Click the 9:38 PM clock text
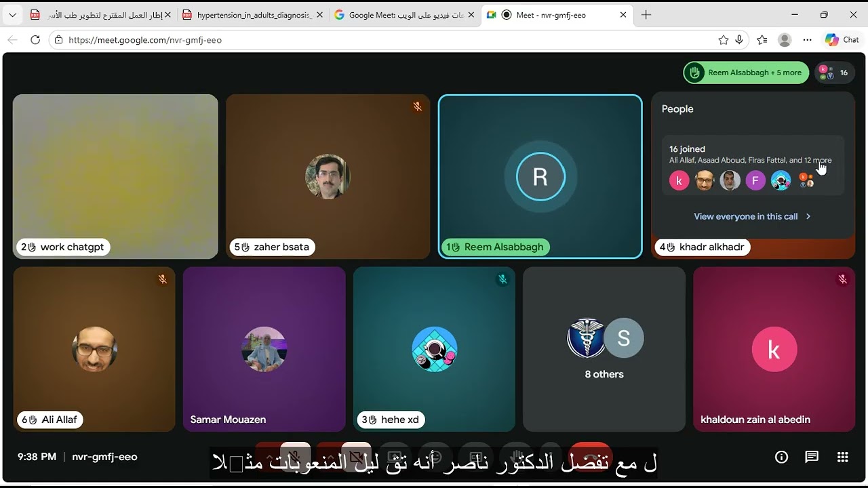 [x=37, y=457]
